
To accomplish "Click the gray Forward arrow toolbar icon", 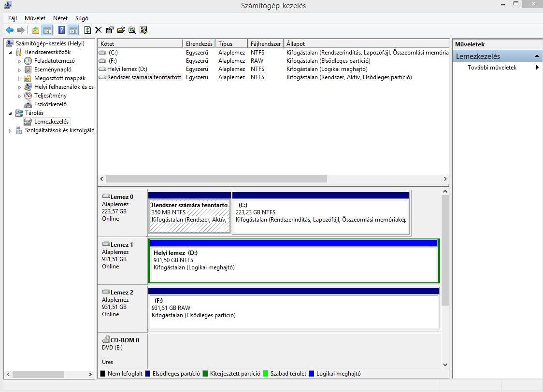I will point(21,30).
